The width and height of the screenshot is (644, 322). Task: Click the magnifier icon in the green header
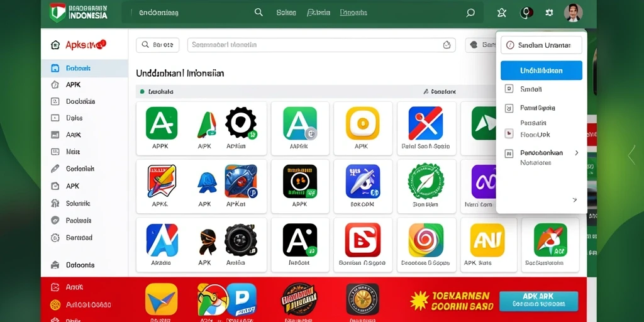pos(258,13)
